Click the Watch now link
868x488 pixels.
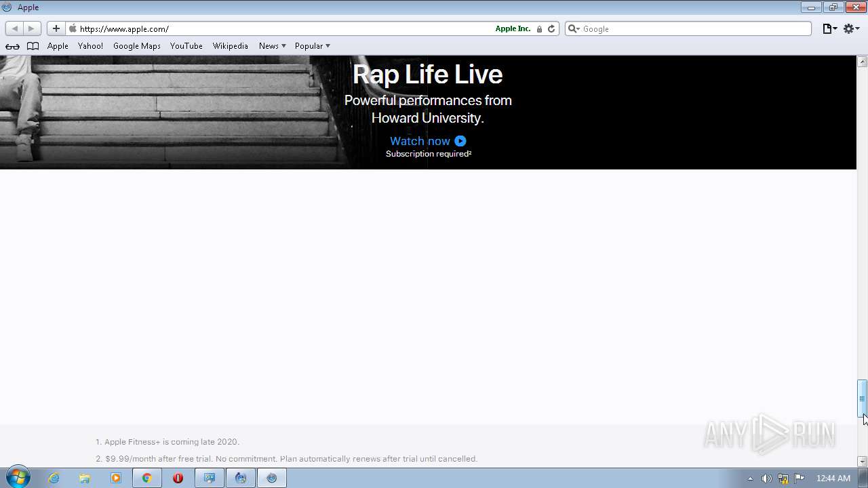[420, 141]
